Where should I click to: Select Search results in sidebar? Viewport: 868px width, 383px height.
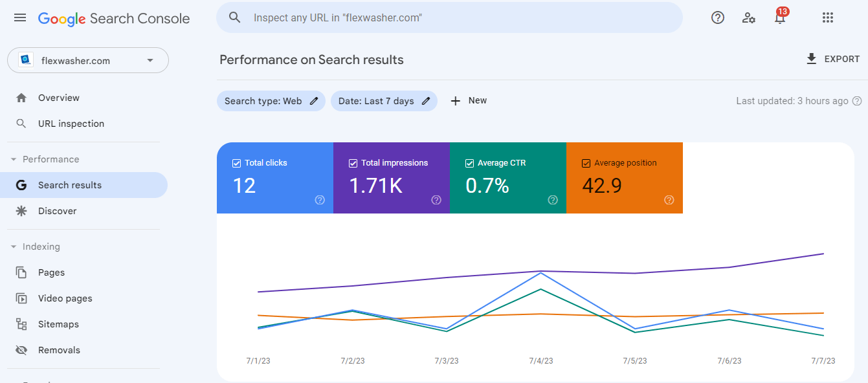point(84,185)
